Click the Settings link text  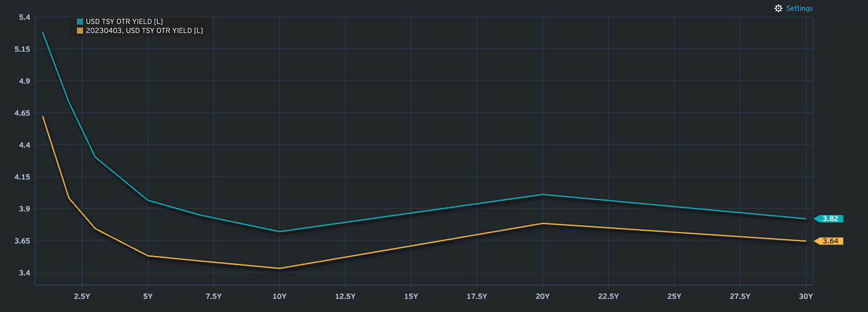tap(799, 8)
